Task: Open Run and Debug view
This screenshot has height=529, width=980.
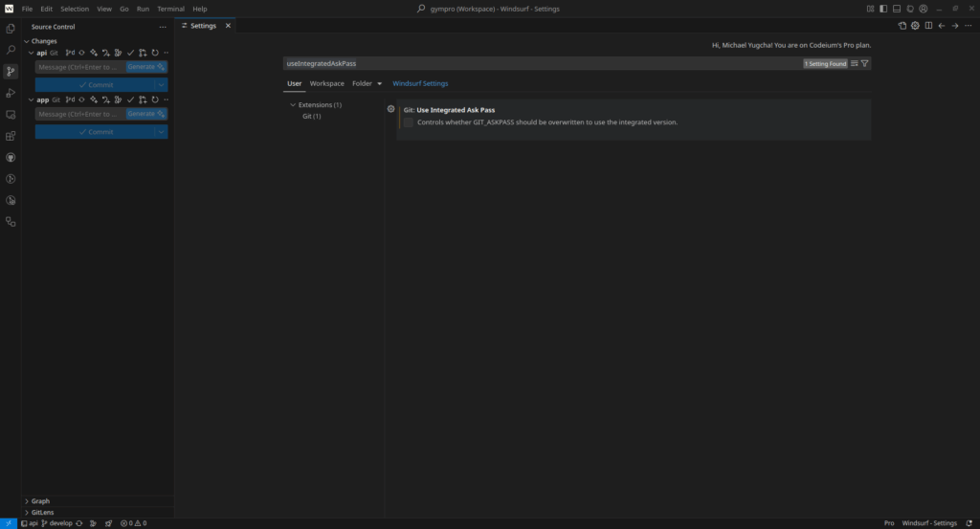Action: pyautogui.click(x=11, y=93)
